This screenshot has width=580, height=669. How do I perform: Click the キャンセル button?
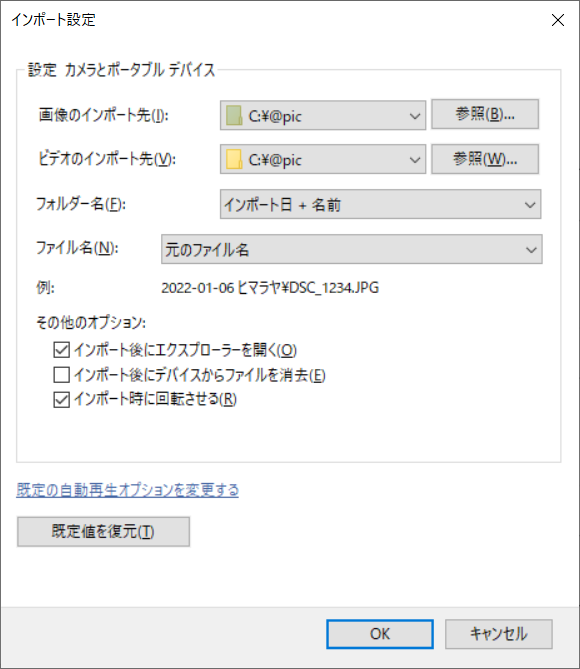[498, 634]
